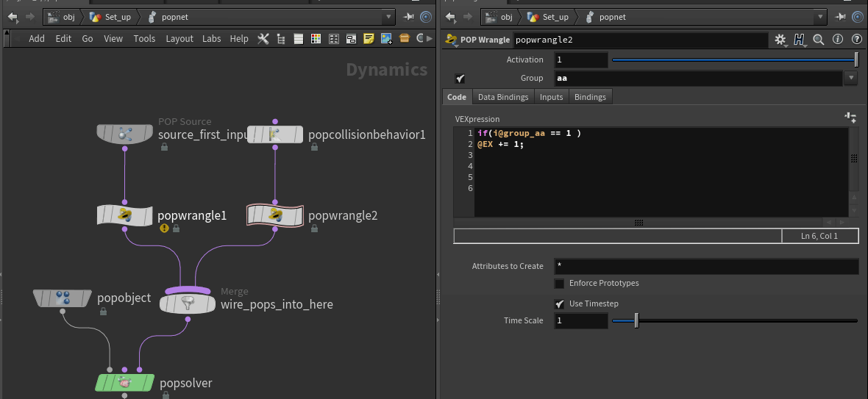This screenshot has width=868, height=399.
Task: Click the Time Scale slider handle
Action: coord(636,320)
